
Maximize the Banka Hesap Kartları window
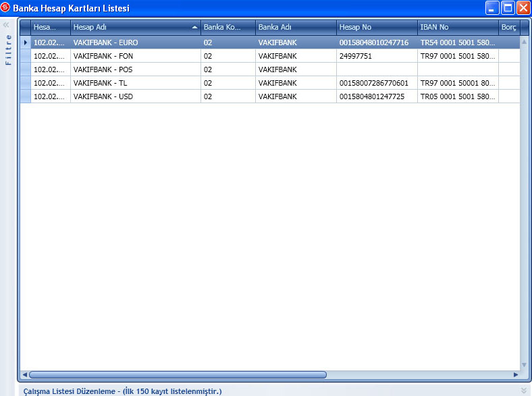click(x=507, y=8)
